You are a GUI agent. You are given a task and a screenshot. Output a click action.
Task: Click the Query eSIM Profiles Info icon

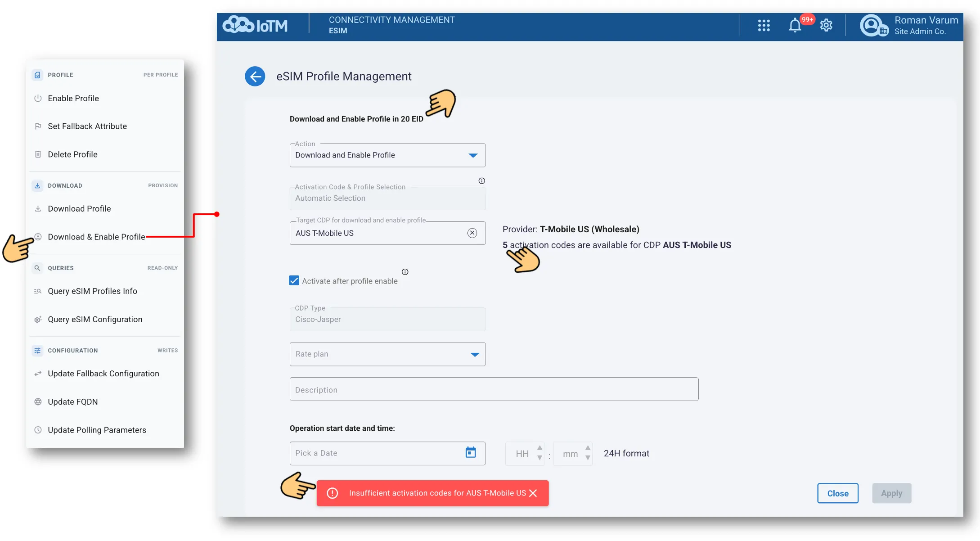[38, 291]
